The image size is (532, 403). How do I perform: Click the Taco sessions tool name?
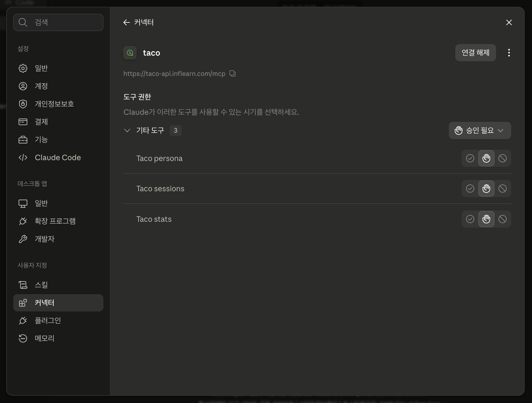(160, 189)
